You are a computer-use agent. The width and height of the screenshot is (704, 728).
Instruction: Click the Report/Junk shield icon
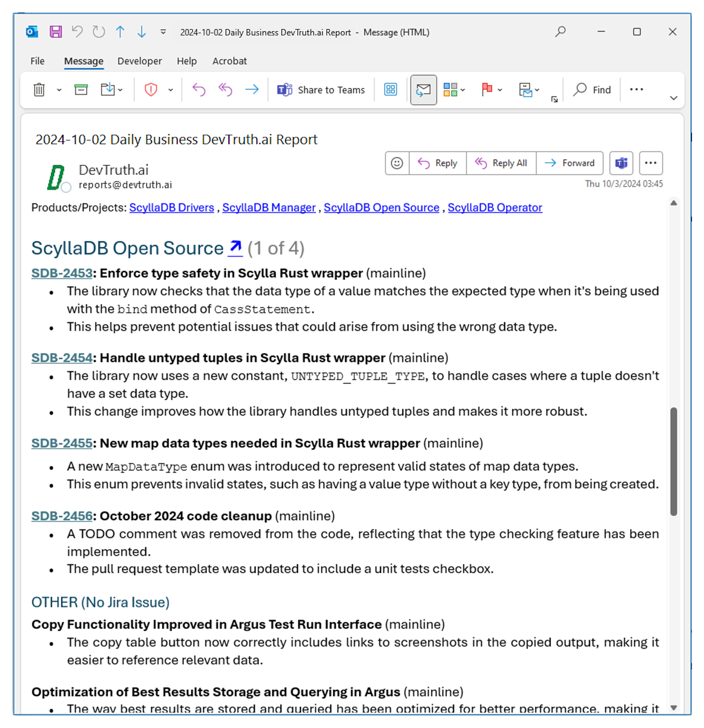(151, 90)
